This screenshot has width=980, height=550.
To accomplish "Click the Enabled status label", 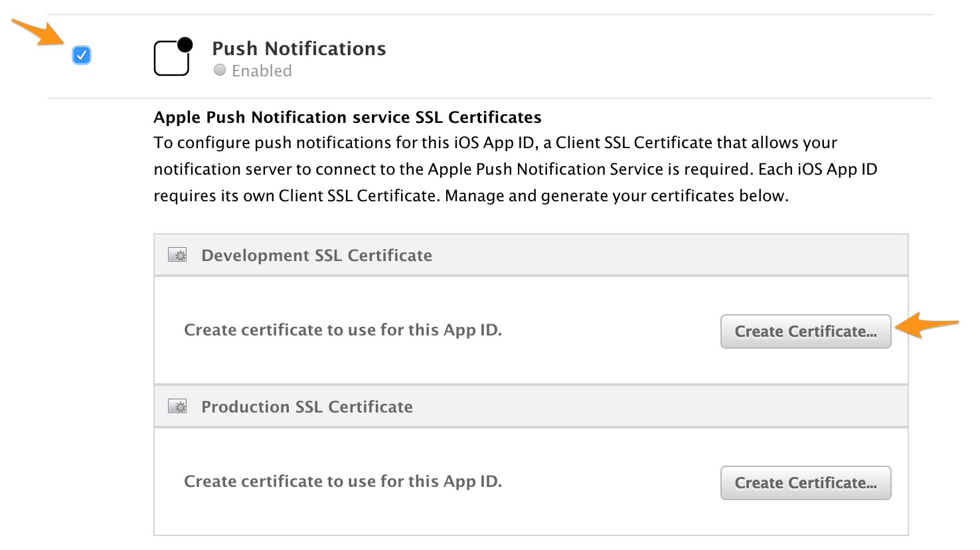I will (x=262, y=71).
